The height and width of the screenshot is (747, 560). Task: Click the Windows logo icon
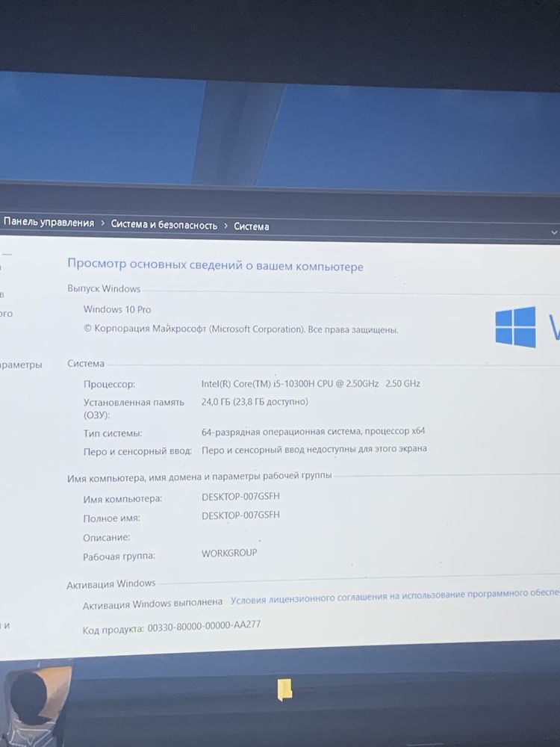[515, 326]
